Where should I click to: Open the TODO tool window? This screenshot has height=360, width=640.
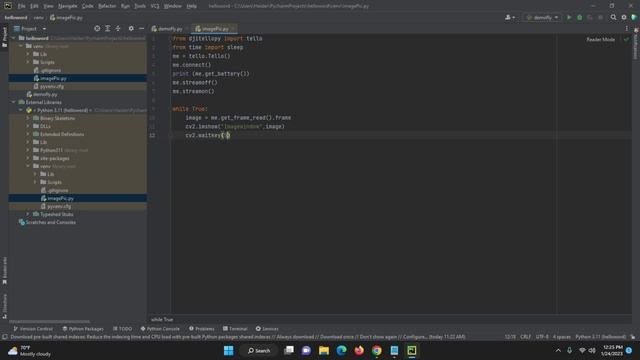[x=122, y=329]
